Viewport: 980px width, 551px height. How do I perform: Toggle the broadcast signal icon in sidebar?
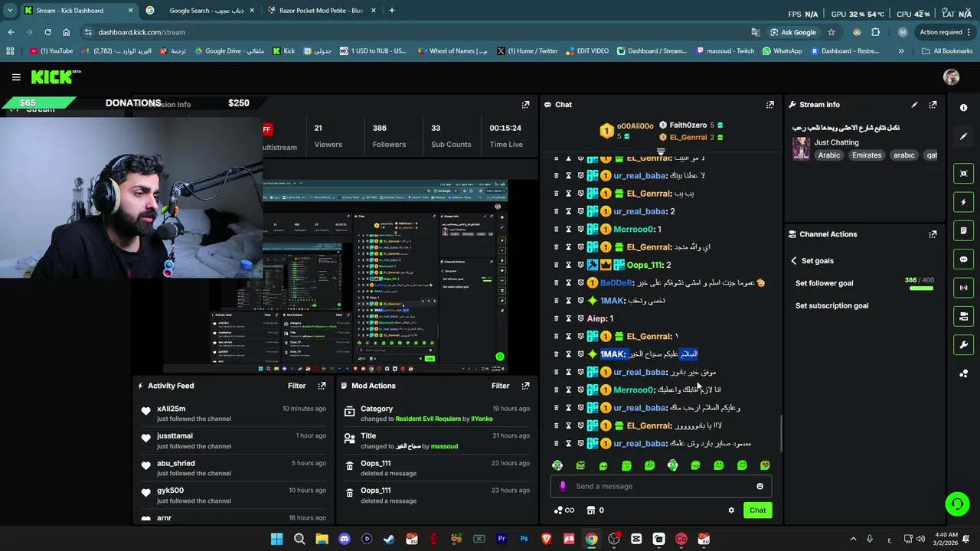(x=963, y=288)
